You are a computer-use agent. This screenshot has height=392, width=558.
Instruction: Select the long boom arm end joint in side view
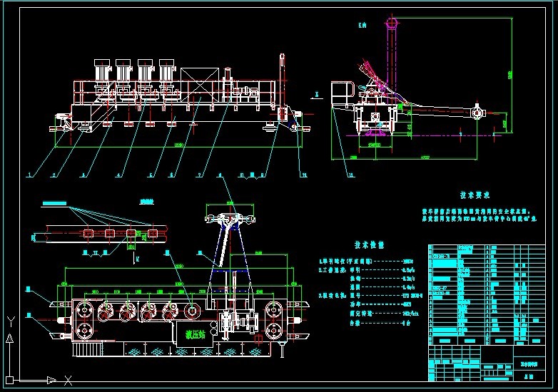[x=477, y=113]
